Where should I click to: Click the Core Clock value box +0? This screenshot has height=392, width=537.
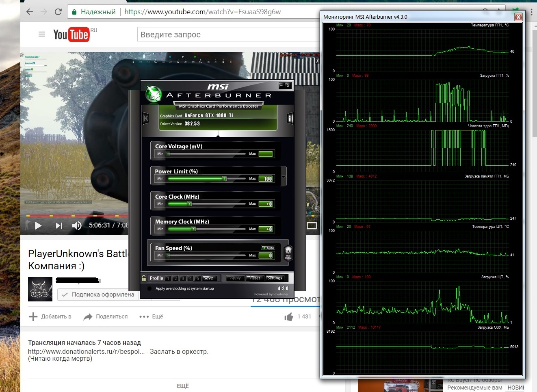click(x=266, y=204)
